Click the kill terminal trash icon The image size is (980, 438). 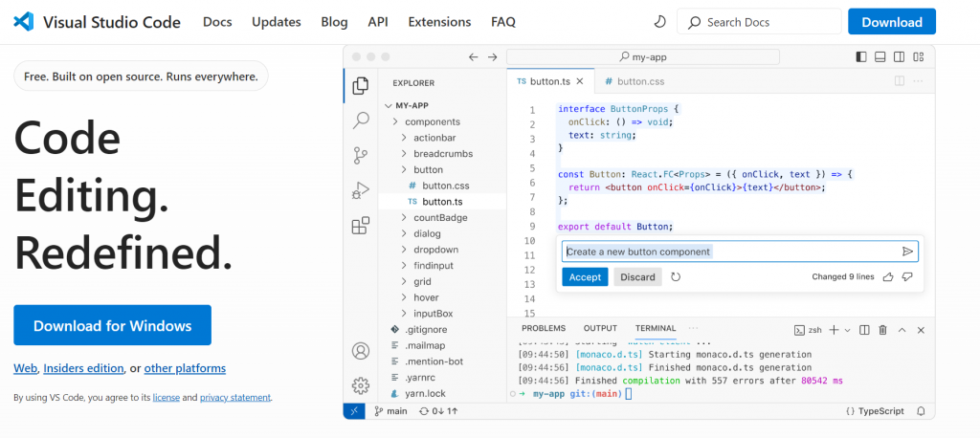tap(882, 330)
